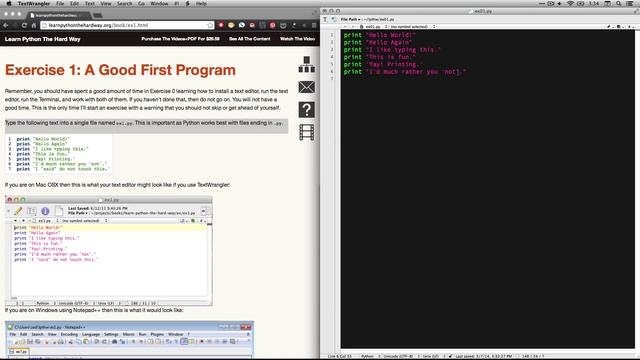
Task: Open the File menu
Action: [x=60, y=3]
